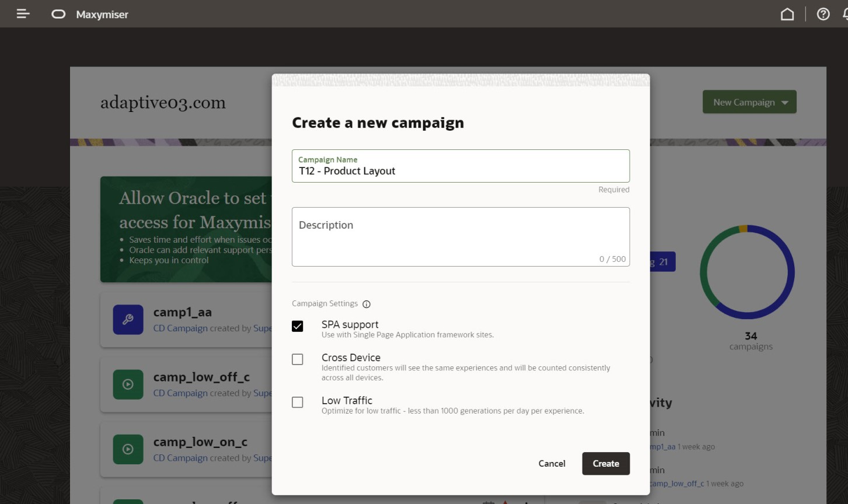Click CD Campaign link under camp_low_off_c

point(180,393)
